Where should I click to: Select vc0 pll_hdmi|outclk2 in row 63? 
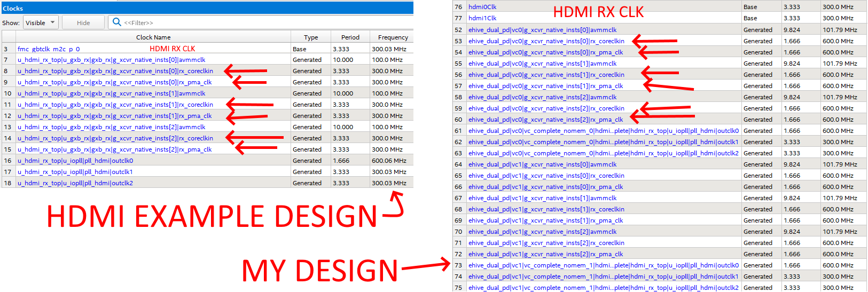click(604, 153)
